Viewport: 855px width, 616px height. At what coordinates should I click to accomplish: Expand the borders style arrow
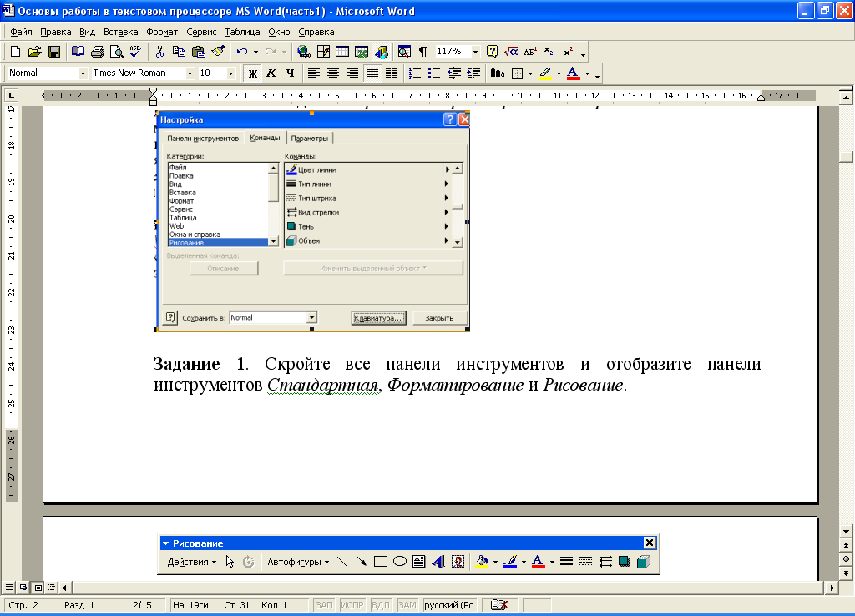click(x=530, y=73)
